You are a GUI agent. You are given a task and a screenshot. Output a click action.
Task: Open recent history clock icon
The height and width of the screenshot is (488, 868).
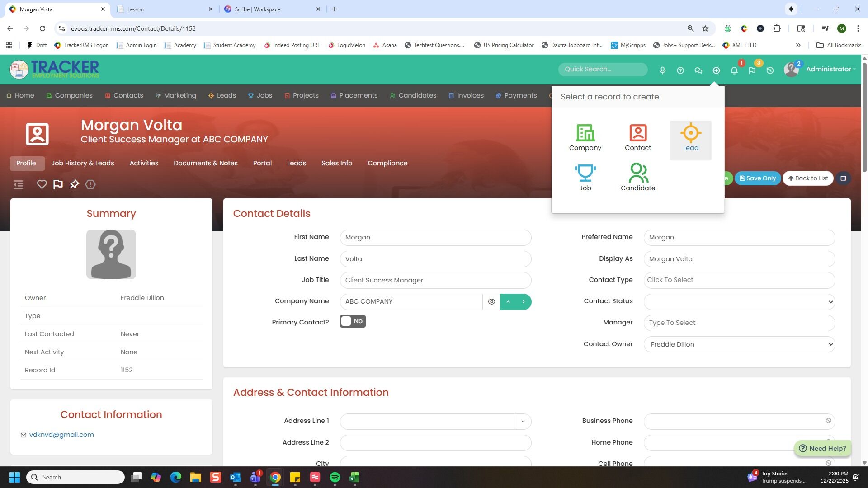(x=770, y=70)
